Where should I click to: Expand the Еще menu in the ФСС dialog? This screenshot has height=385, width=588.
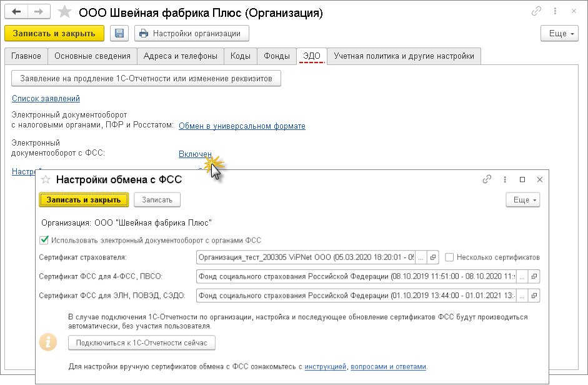[x=522, y=200]
